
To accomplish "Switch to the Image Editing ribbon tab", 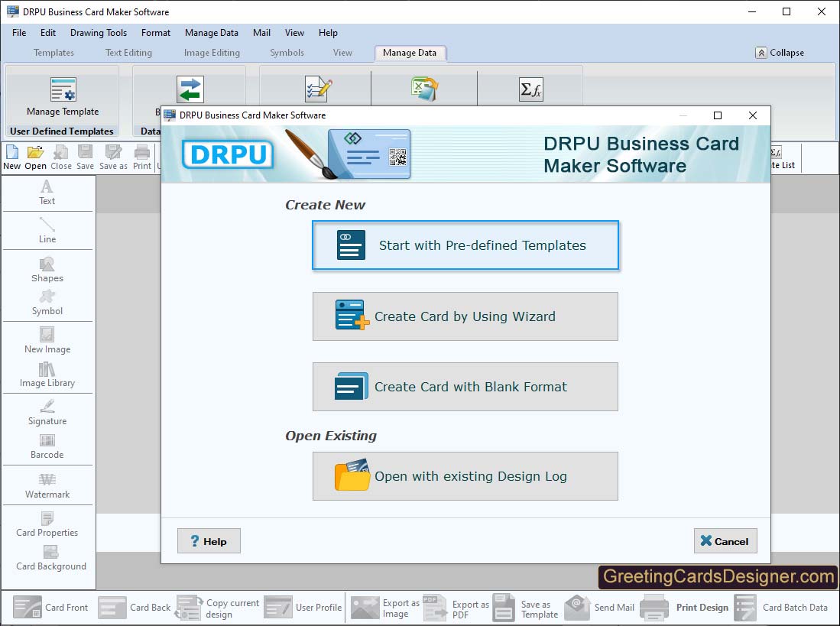I will pos(212,53).
